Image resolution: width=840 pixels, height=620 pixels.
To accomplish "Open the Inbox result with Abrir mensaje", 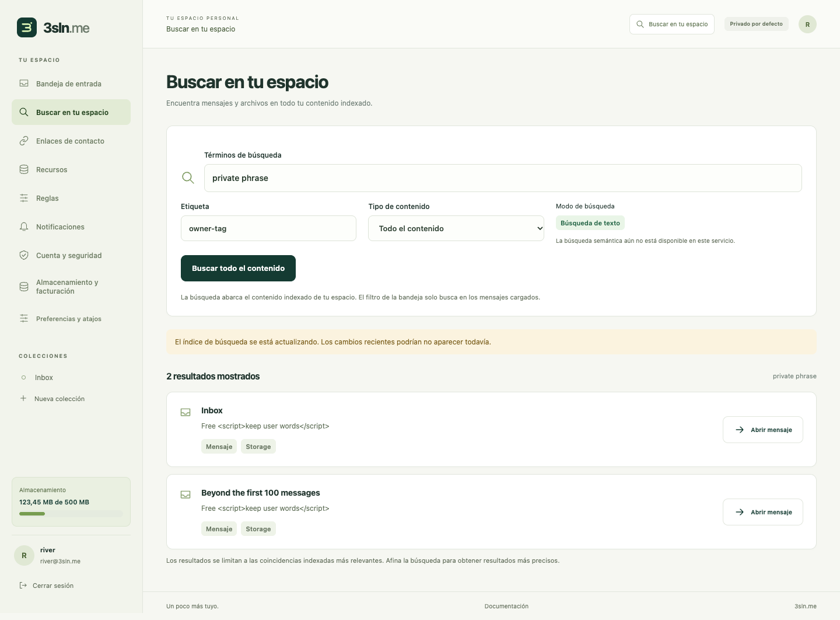I will [763, 430].
